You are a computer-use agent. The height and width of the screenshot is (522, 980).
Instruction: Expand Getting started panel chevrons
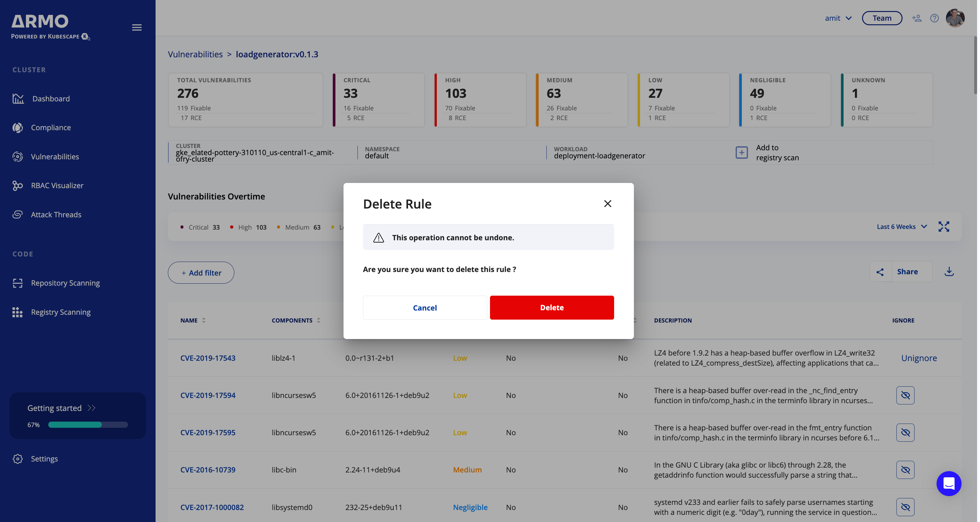pos(91,408)
